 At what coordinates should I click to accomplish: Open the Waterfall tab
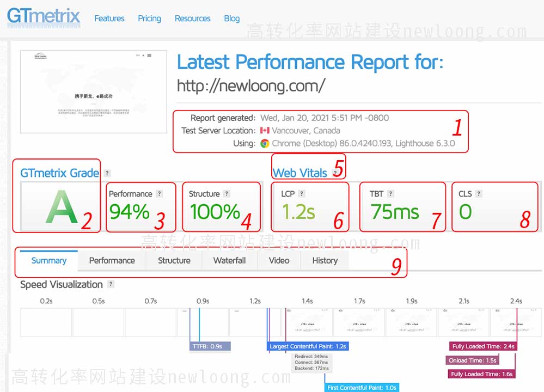click(x=229, y=261)
